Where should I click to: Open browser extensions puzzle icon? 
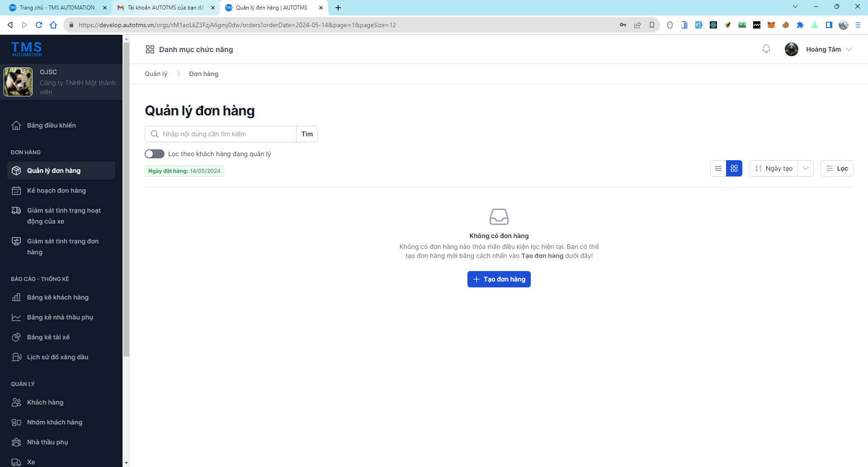point(800,25)
